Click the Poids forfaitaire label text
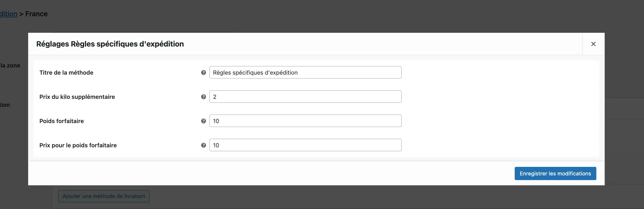 point(62,121)
